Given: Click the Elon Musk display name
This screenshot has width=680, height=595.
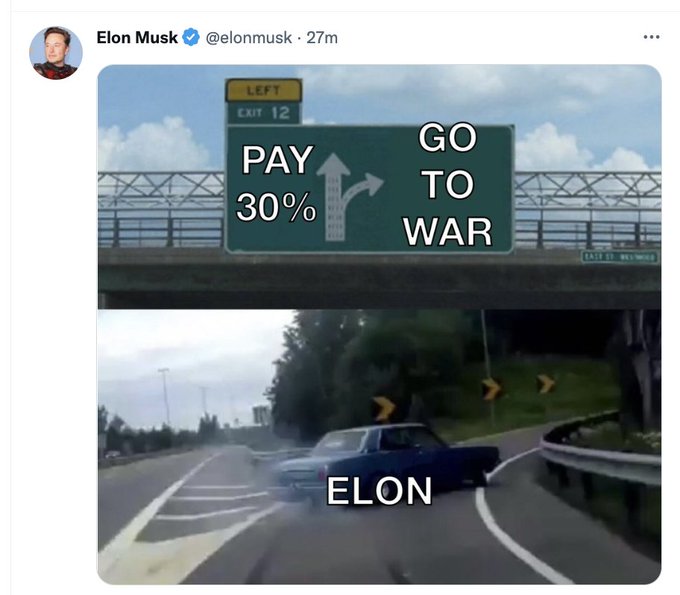Looking at the screenshot, I should click(x=137, y=38).
